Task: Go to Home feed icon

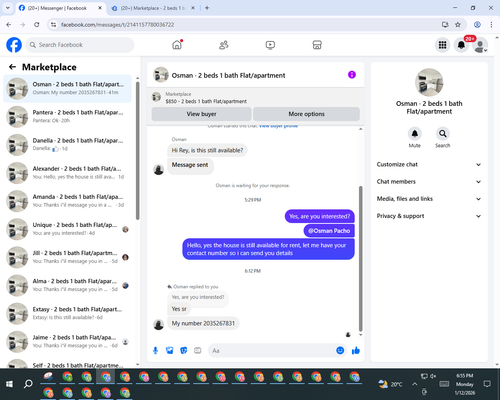Action: [177, 45]
